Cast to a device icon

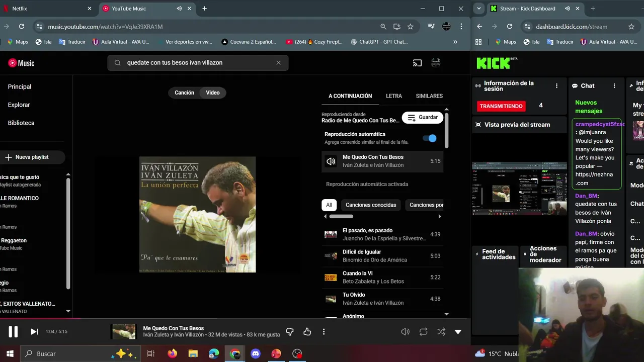tap(417, 63)
